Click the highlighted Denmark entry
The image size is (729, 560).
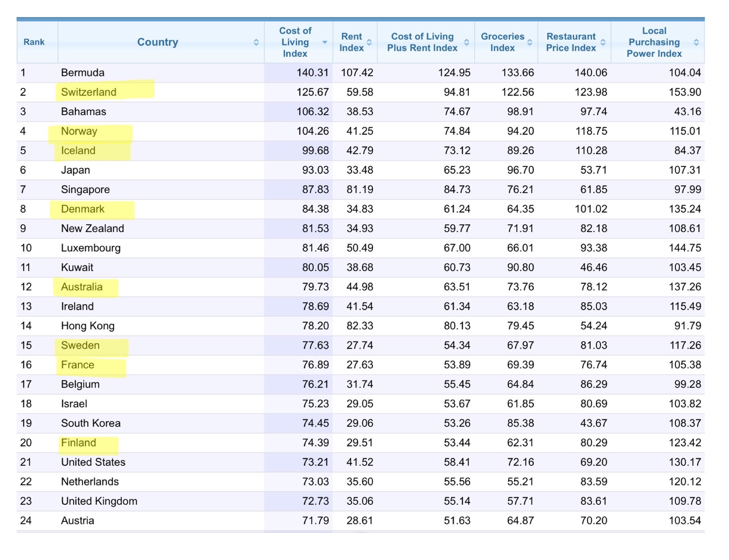coord(83,209)
